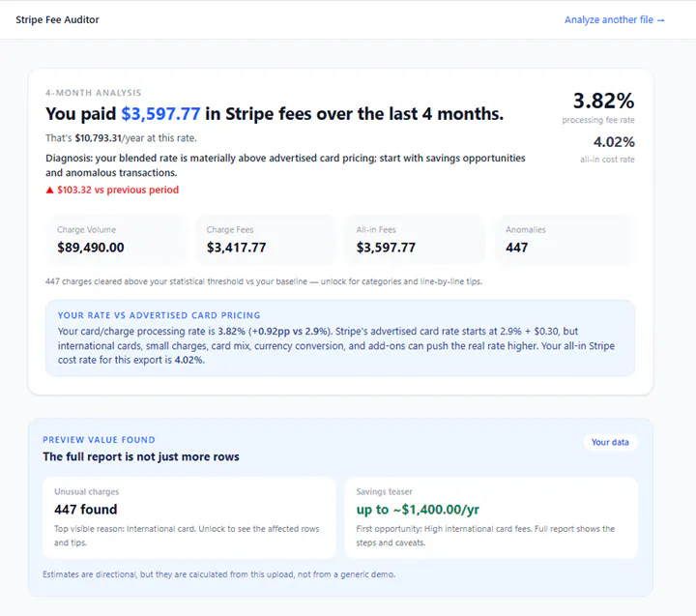Click 'Top visible reason: International card' text
Screen dimensions: 696x616
[187, 536]
